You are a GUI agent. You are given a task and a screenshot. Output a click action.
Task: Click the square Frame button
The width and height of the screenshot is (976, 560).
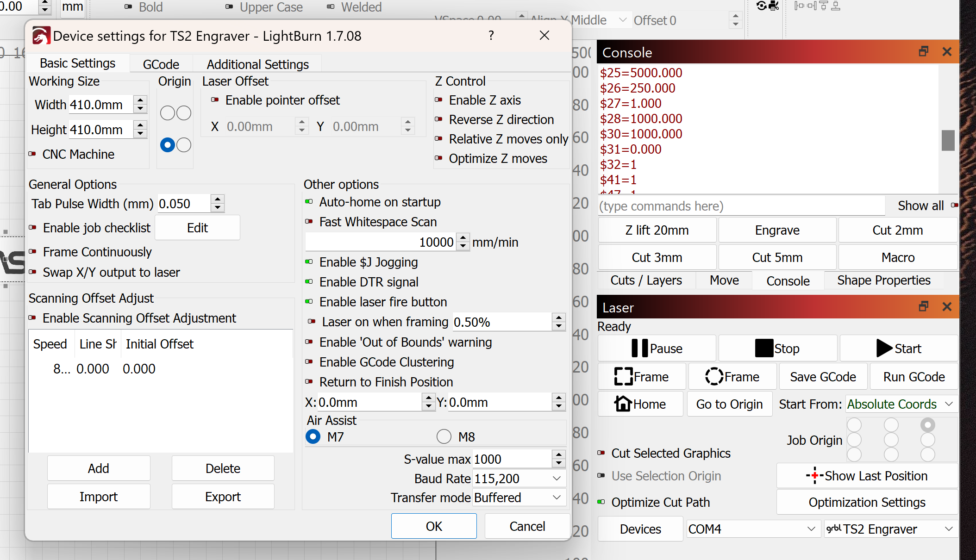tap(642, 377)
